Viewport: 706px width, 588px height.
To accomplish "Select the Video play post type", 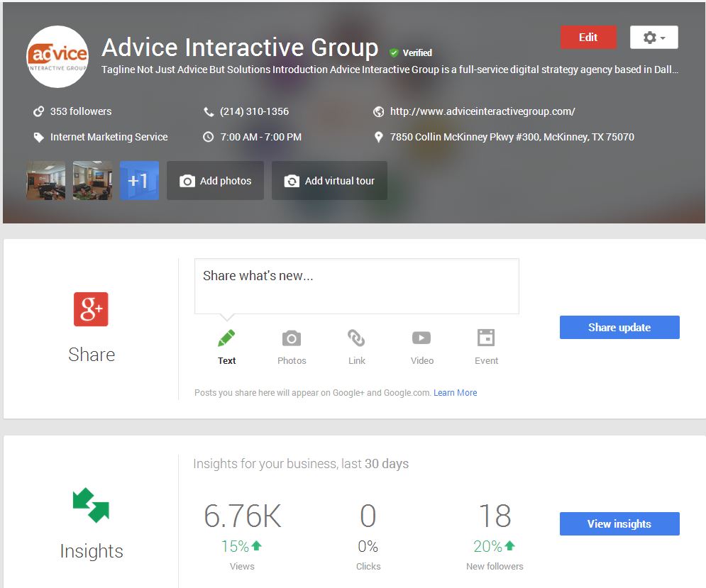I will pos(422,347).
